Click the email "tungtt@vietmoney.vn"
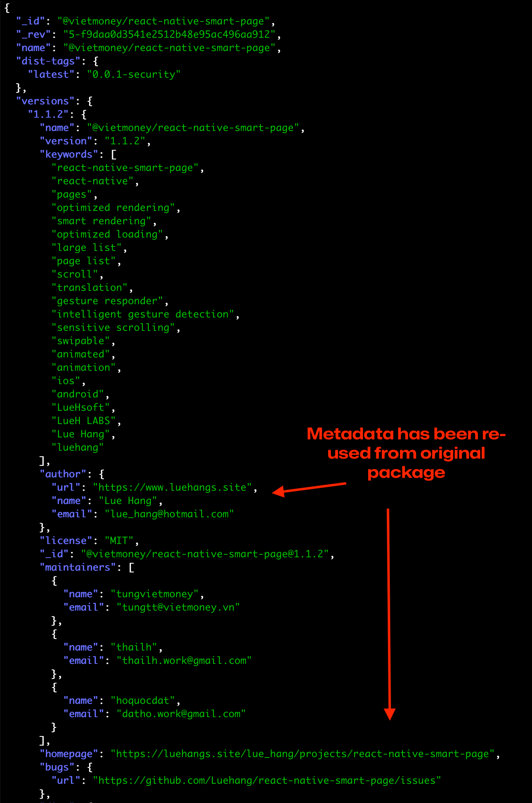The width and height of the screenshot is (532, 803). (x=178, y=607)
